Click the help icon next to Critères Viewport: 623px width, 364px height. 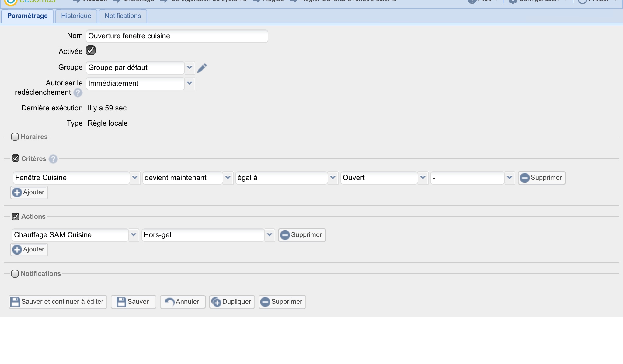pyautogui.click(x=53, y=159)
